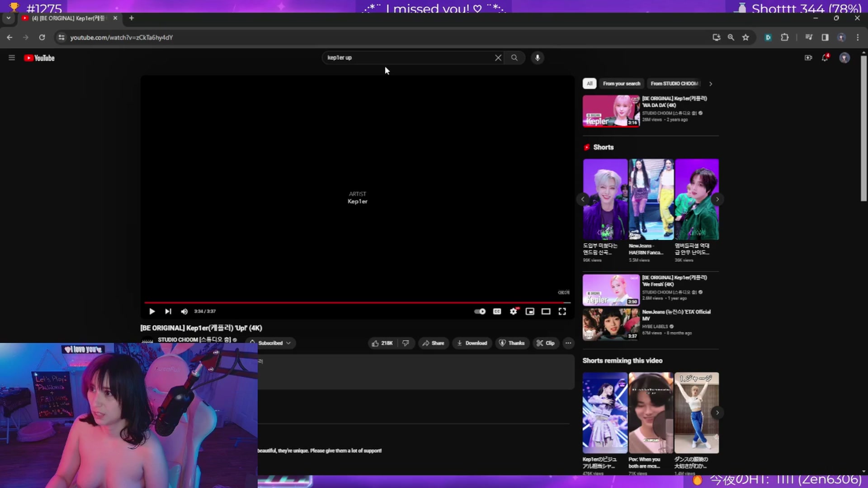Open YouTube notifications bell
Viewport: 868px width, 488px height.
click(825, 58)
